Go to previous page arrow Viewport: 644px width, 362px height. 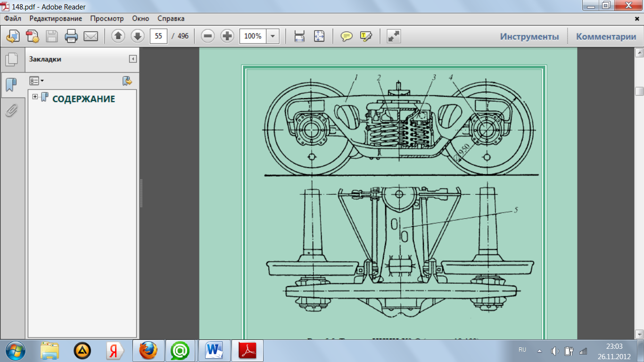click(x=118, y=36)
